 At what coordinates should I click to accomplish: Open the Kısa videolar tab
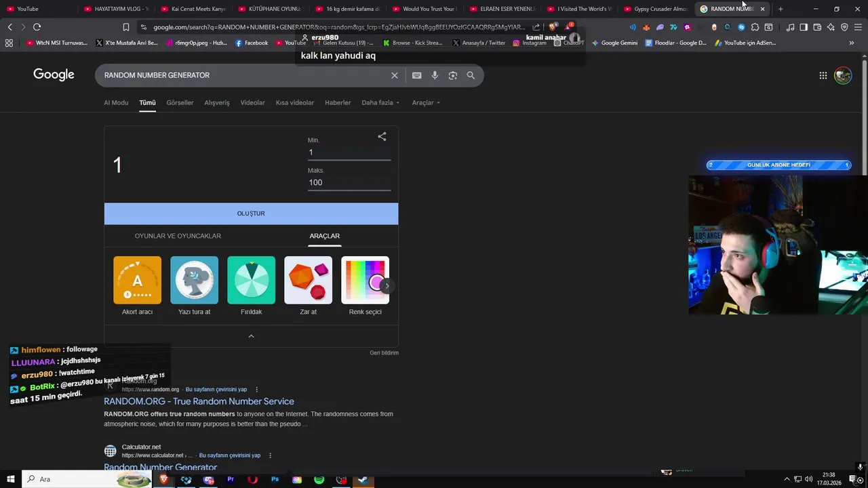tap(295, 103)
